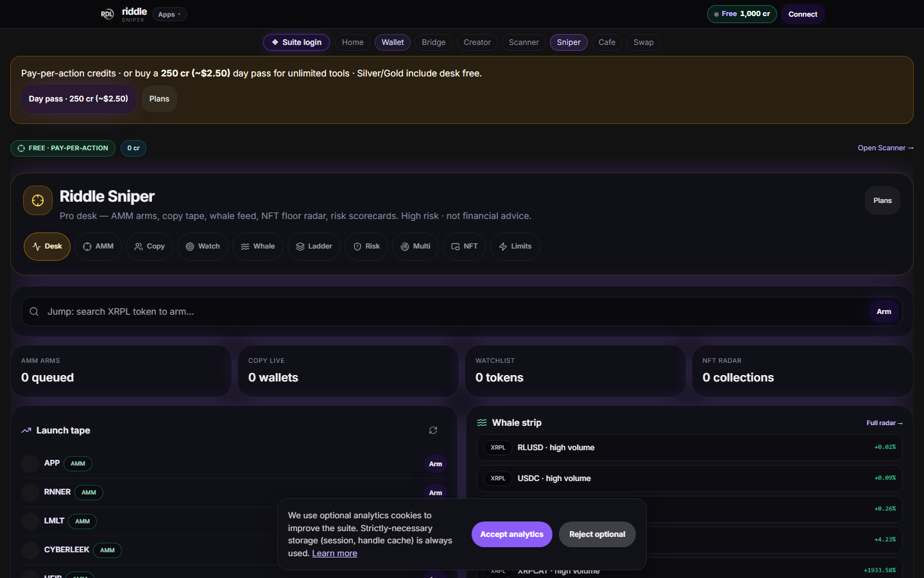Viewport: 924px width, 578px height.
Task: Switch to the Multi tab
Action: [415, 247]
